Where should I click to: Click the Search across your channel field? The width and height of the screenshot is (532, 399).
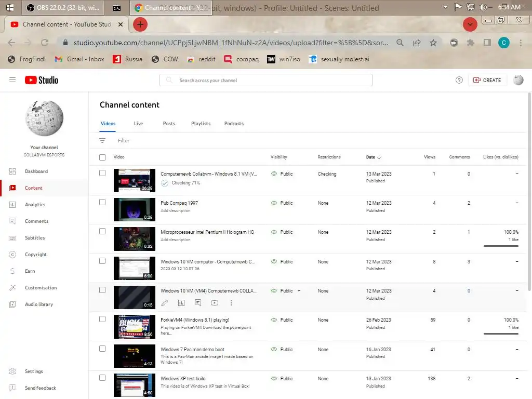click(x=265, y=80)
